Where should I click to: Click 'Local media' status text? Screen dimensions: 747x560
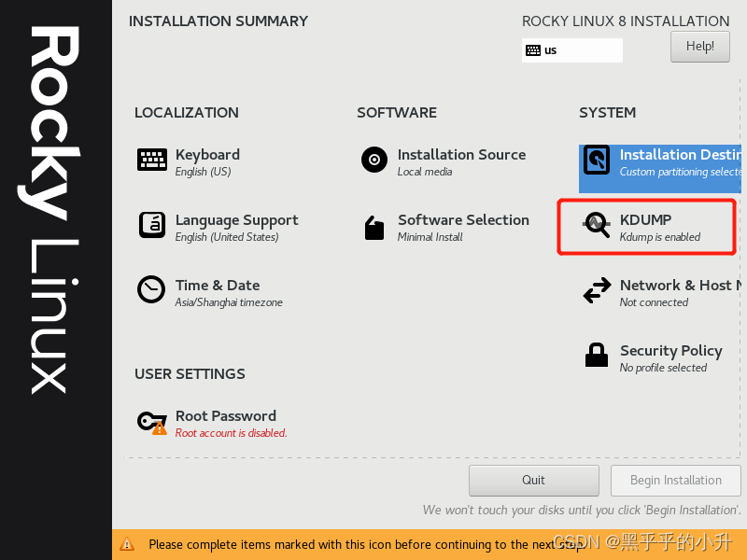(x=425, y=172)
